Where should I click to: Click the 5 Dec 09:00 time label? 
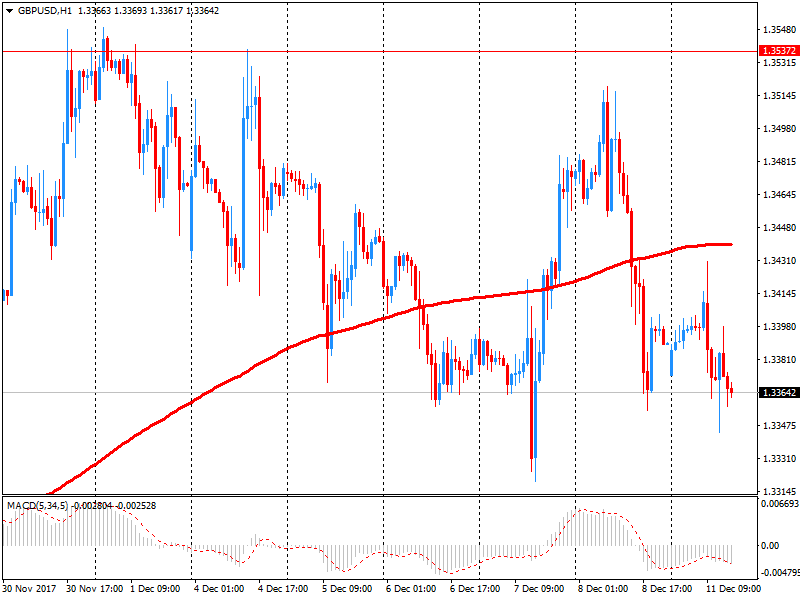(347, 589)
